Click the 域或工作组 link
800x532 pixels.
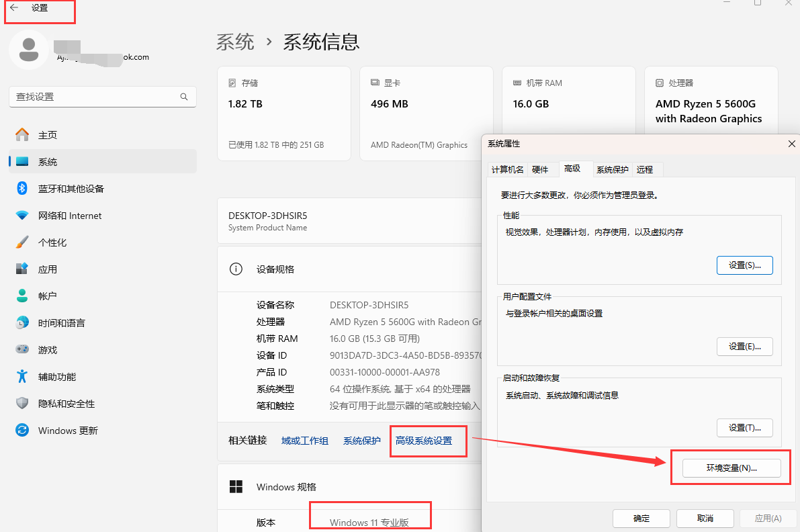click(304, 441)
